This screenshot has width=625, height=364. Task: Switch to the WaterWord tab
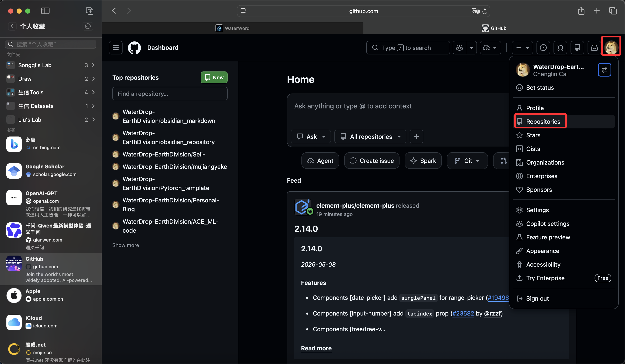tap(232, 28)
